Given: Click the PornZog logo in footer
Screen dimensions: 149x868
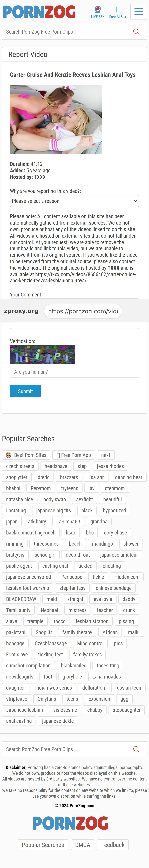Looking at the screenshot, I should click(70, 823).
